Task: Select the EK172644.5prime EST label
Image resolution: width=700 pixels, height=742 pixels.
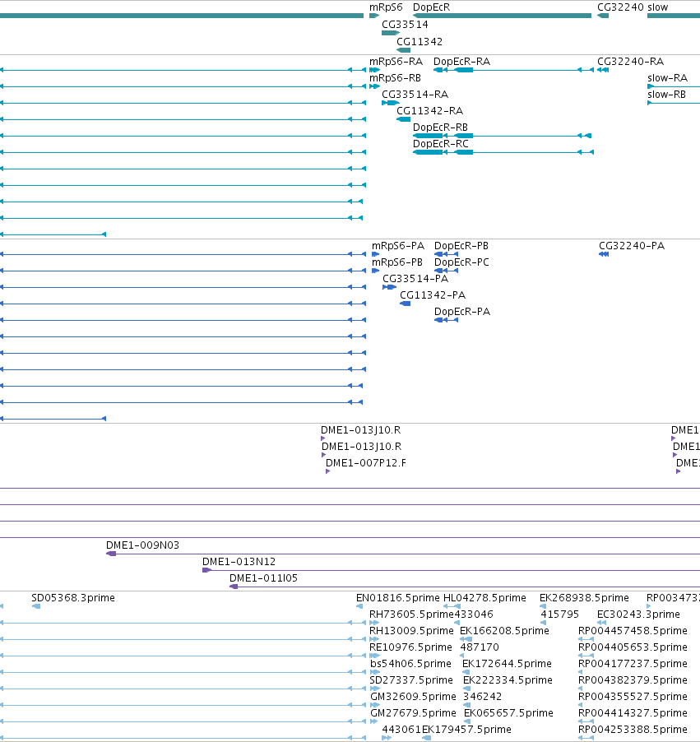Action: pos(507,664)
